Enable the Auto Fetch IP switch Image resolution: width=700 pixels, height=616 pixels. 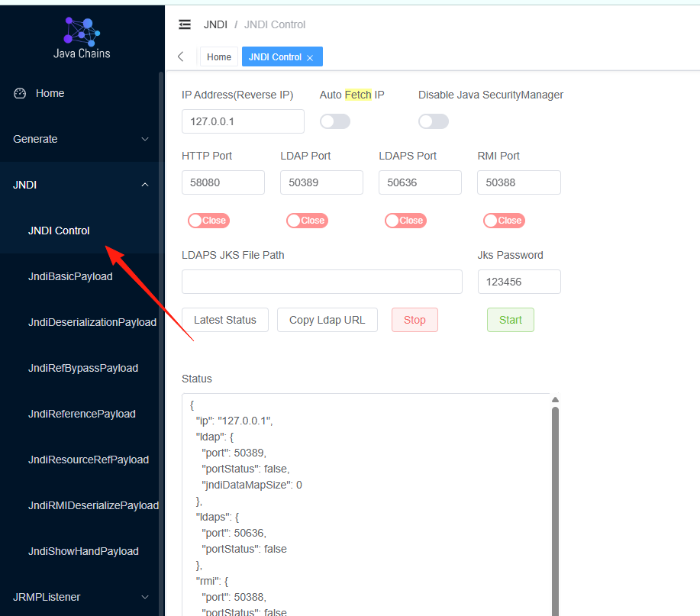[x=335, y=121]
